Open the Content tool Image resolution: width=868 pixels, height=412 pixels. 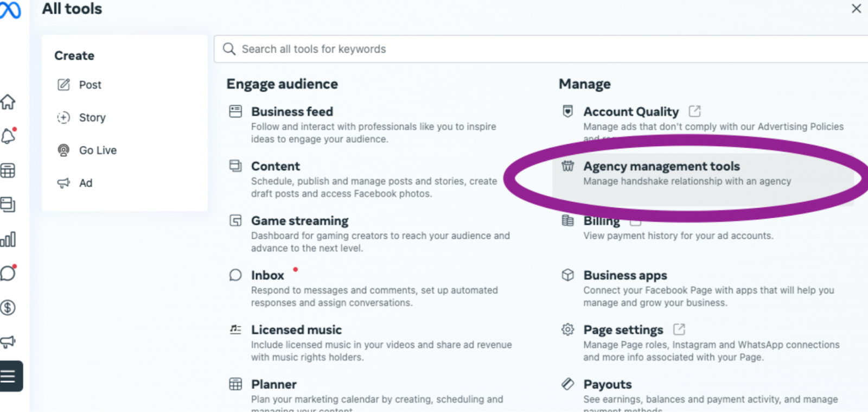point(276,166)
